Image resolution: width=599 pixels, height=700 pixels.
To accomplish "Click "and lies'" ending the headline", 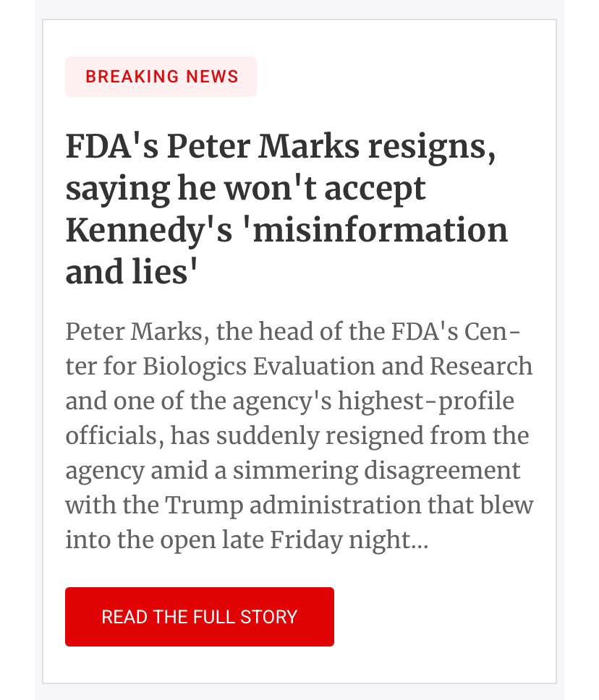I will pyautogui.click(x=132, y=273).
